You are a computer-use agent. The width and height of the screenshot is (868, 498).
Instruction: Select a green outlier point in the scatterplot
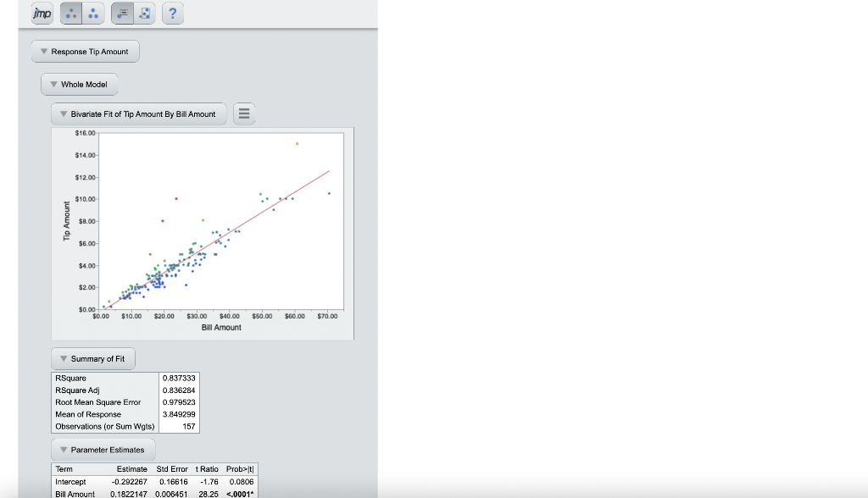click(x=297, y=143)
